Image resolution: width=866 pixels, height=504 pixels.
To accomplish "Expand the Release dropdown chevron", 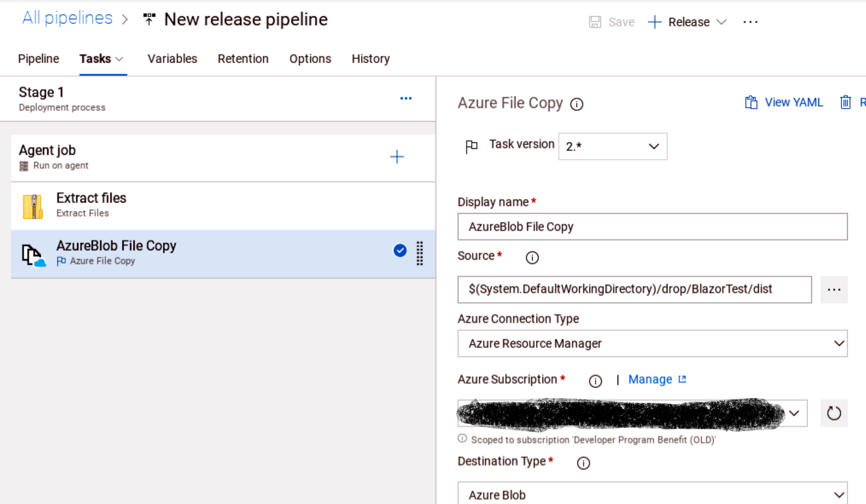I will coord(721,22).
